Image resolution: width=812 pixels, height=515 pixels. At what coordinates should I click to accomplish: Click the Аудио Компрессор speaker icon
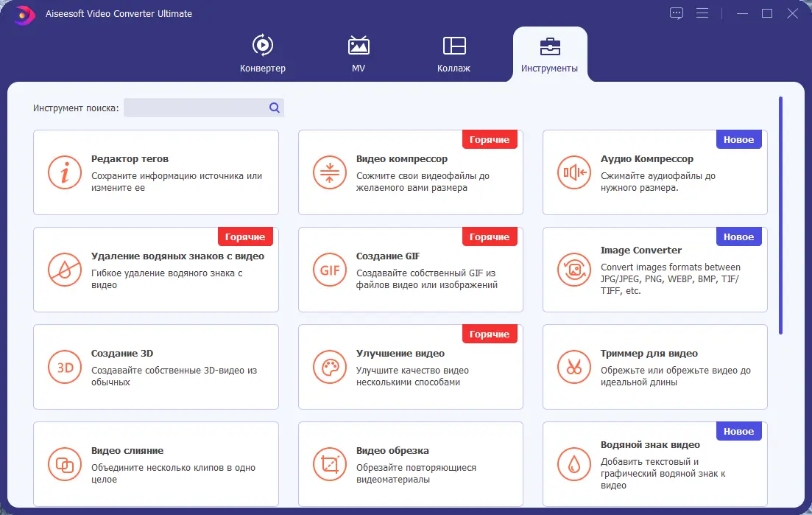(x=573, y=172)
